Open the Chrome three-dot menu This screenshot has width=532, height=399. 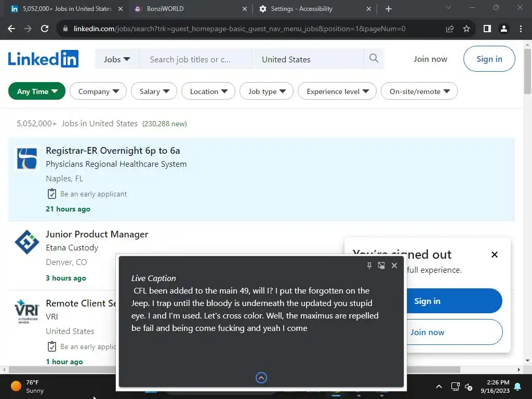pos(521,29)
